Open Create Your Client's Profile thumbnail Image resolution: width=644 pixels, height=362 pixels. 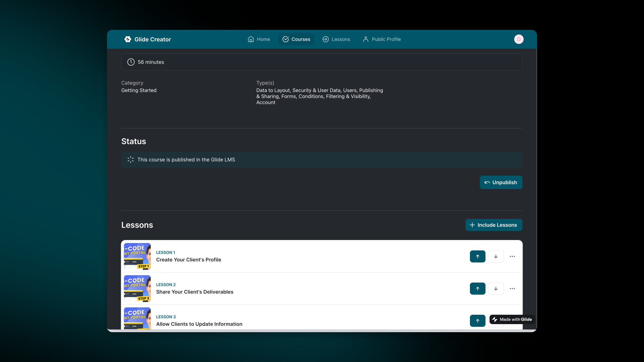tap(137, 256)
